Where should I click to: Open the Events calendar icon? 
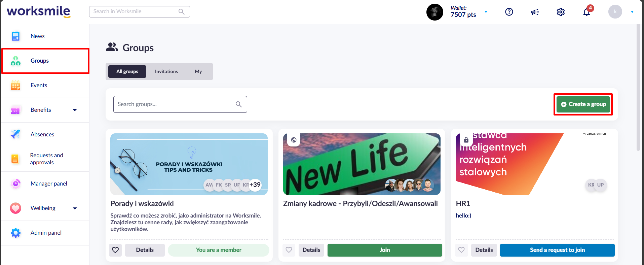pyautogui.click(x=15, y=85)
